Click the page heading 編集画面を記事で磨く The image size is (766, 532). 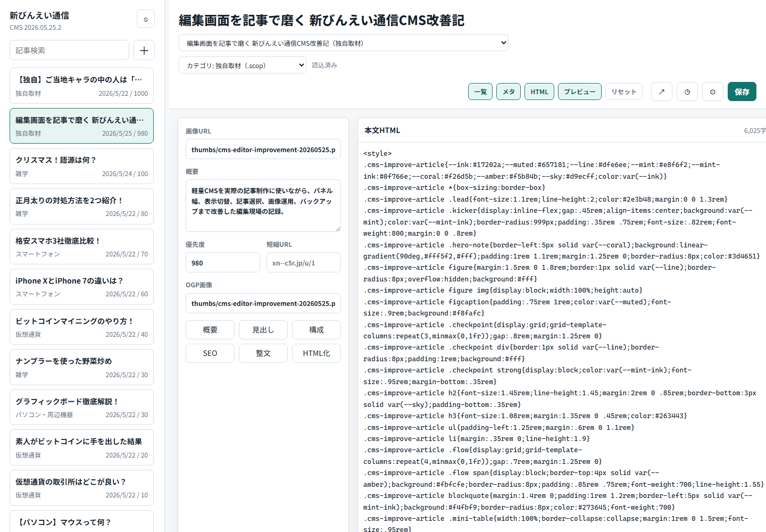coord(321,20)
